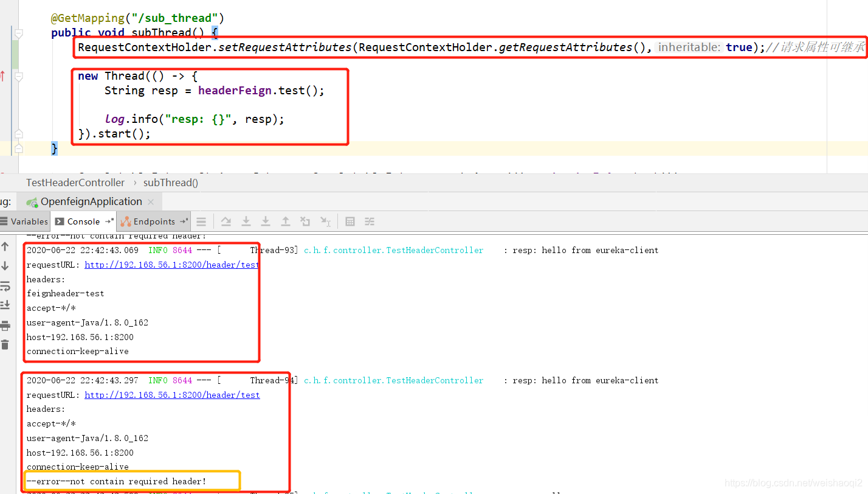Click timestamp 2020-06-22 22:42:43.069 log line
This screenshot has height=494, width=868.
pyautogui.click(x=83, y=250)
